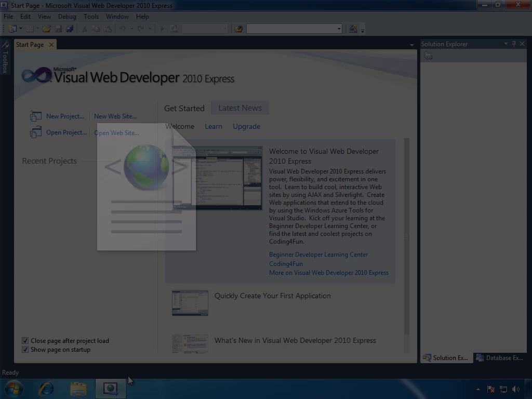The height and width of the screenshot is (399, 532).
Task: Click the Visual Web Developer taskbar button
Action: click(111, 389)
